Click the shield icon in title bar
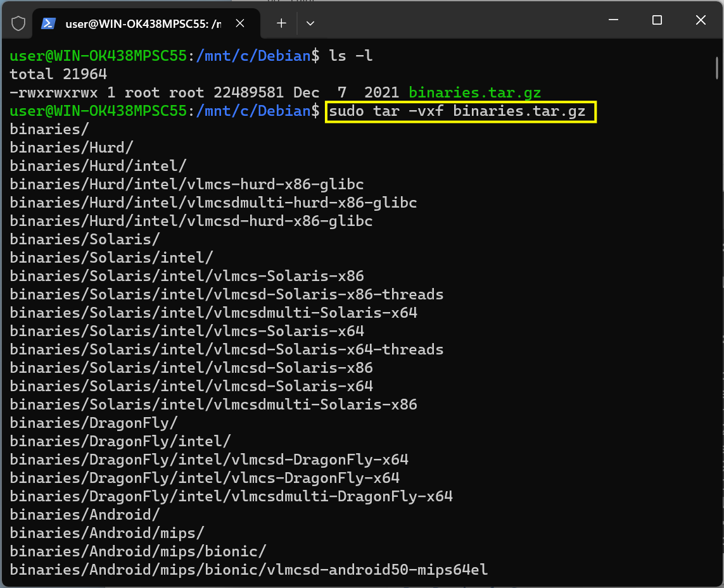724x588 pixels. click(x=18, y=23)
